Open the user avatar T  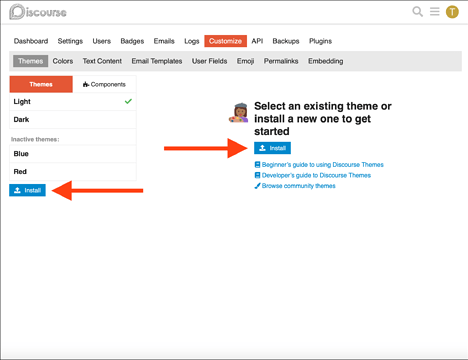pos(452,12)
